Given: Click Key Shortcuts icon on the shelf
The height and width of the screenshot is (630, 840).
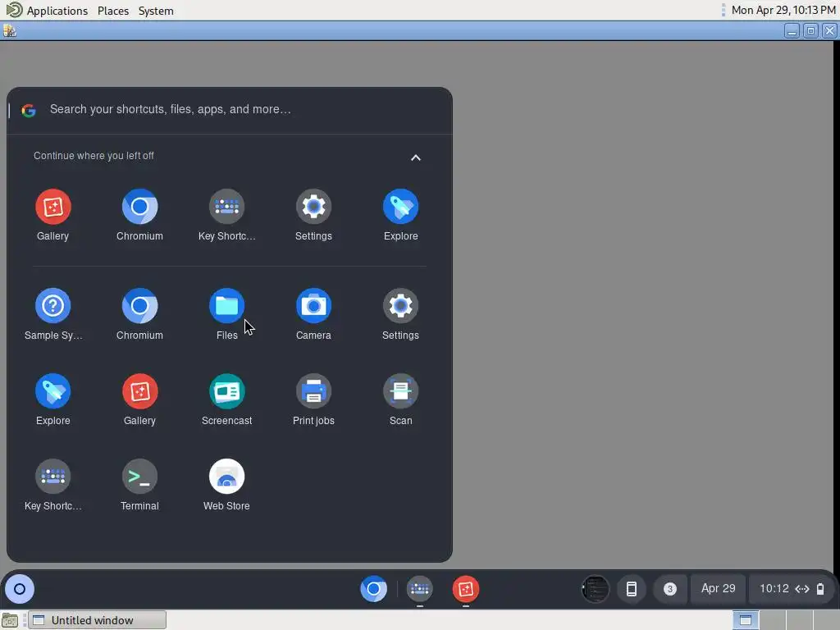Looking at the screenshot, I should pos(419,589).
